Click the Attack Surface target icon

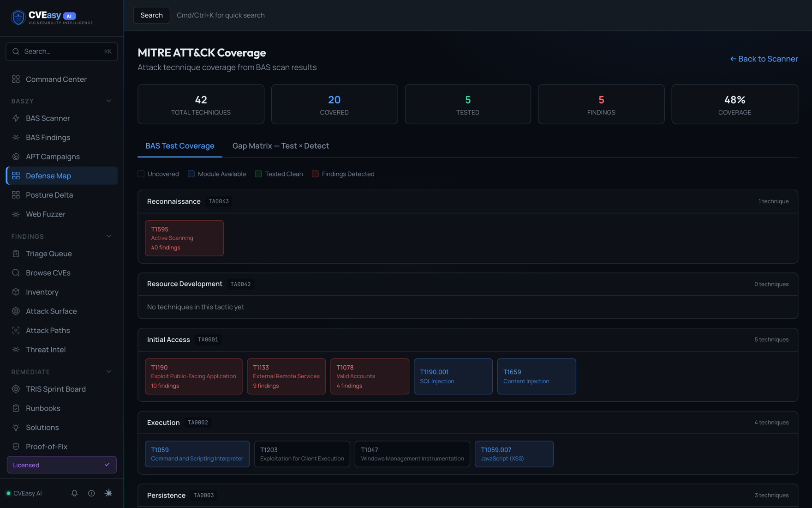pyautogui.click(x=16, y=311)
